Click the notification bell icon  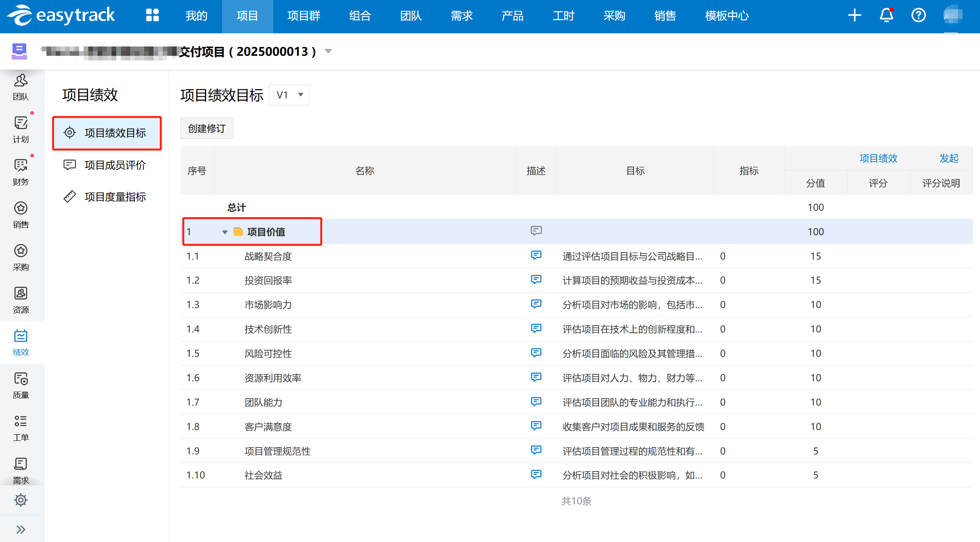point(886,15)
